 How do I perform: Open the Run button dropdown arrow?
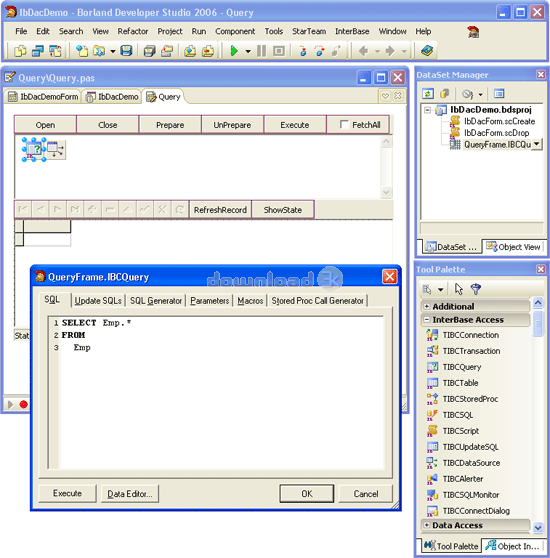tap(248, 52)
